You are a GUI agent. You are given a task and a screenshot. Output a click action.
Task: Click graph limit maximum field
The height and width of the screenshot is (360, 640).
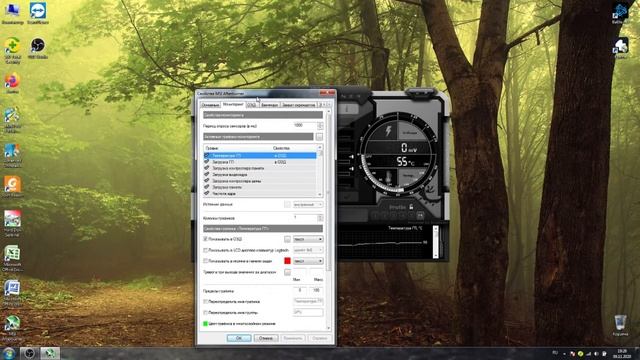click(316, 291)
